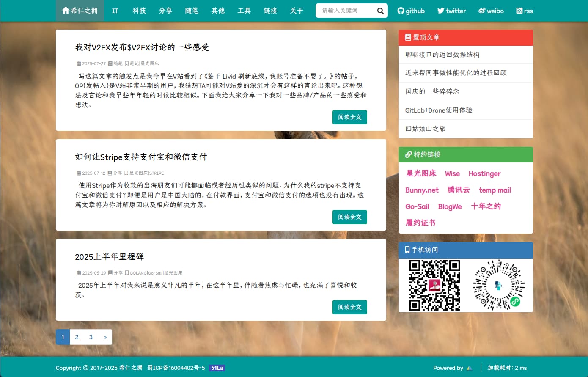
Task: Click the 51La statistics badge
Action: [217, 368]
